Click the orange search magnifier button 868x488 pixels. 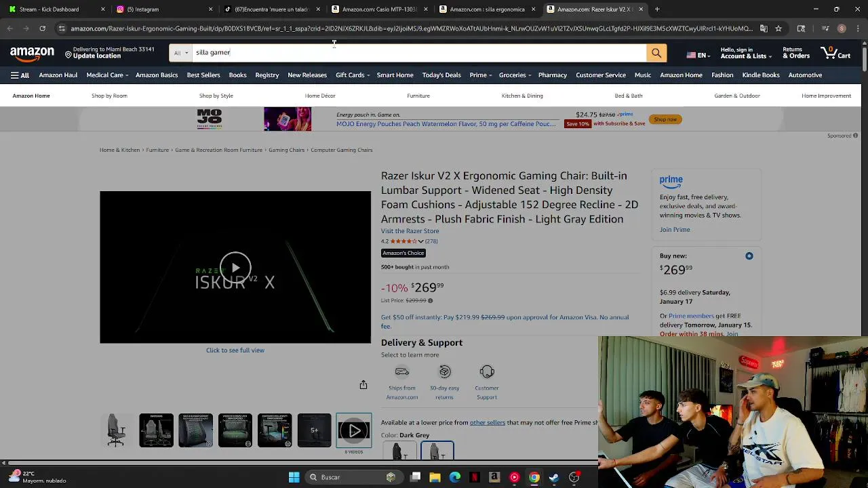[x=656, y=53]
